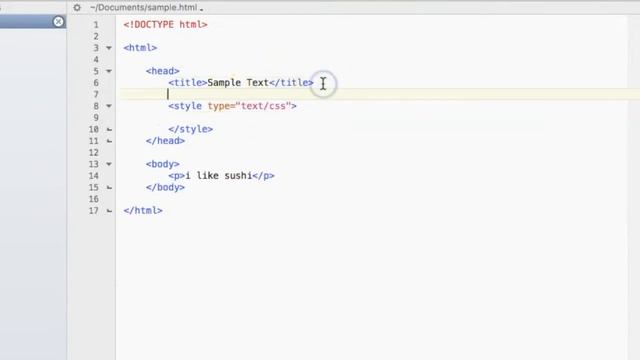Place cursor in 'i like sushi' text
Image resolution: width=640 pixels, height=360 pixels.
click(x=218, y=176)
